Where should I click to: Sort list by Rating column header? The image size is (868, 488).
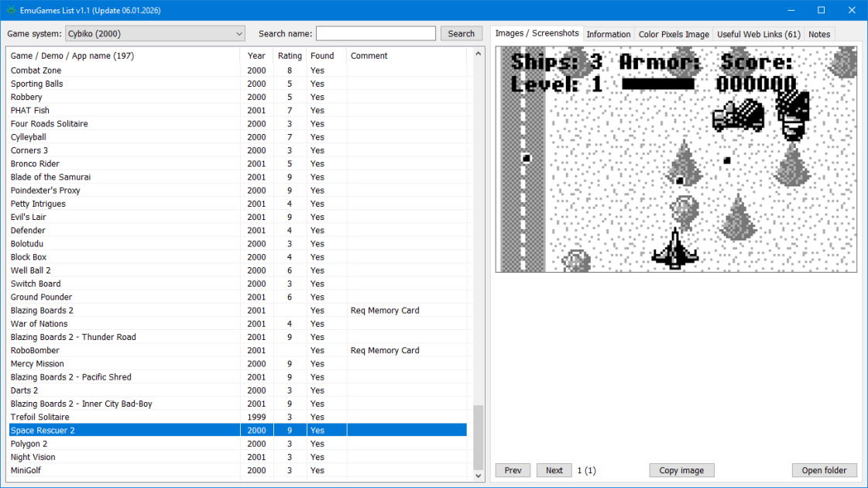(290, 56)
